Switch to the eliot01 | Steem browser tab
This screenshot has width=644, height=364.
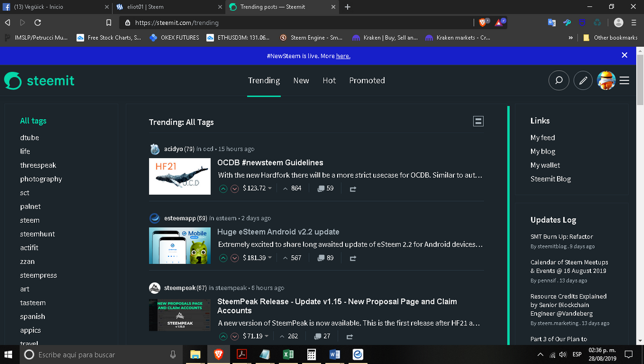pyautogui.click(x=168, y=7)
